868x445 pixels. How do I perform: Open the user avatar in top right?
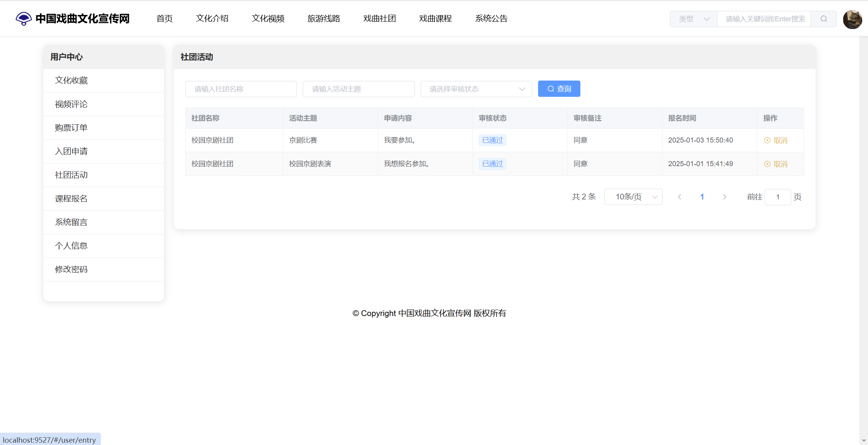point(852,19)
